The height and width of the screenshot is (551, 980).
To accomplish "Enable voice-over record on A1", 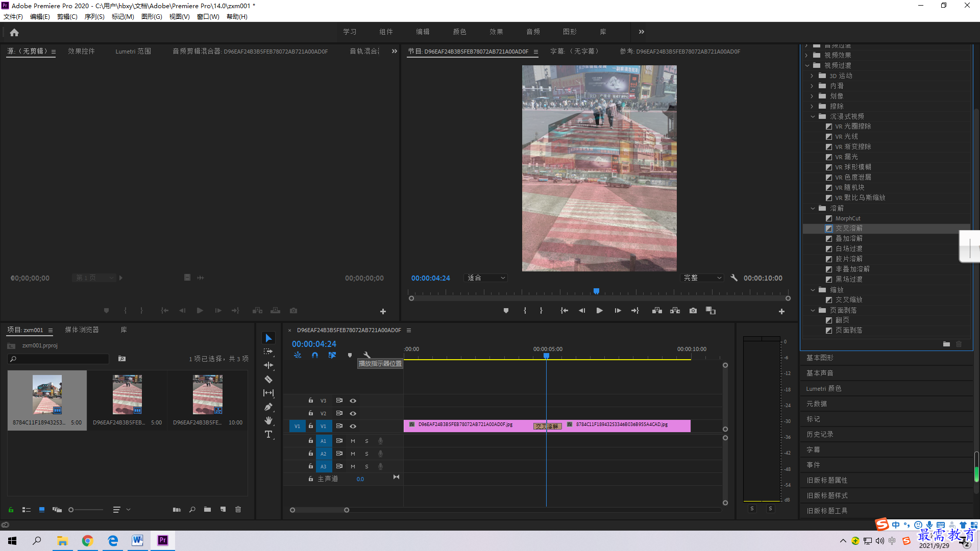I will tap(380, 441).
